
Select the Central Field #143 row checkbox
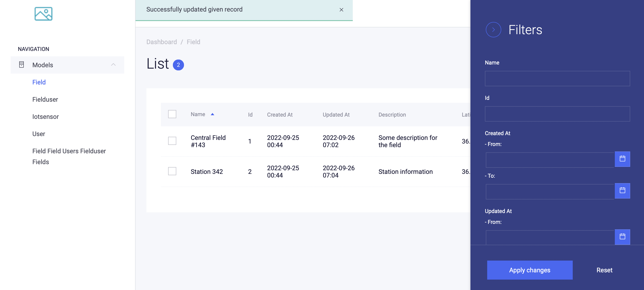pyautogui.click(x=172, y=141)
